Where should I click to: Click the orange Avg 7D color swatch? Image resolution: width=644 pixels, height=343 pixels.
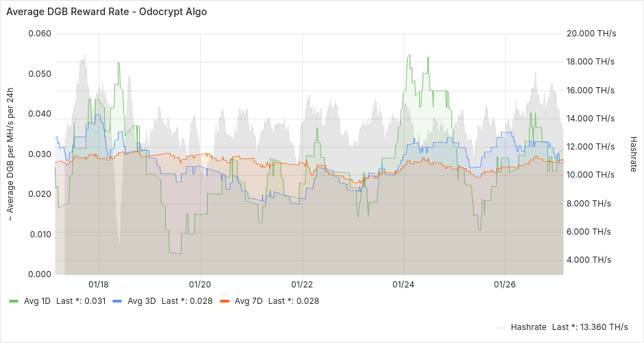(224, 301)
